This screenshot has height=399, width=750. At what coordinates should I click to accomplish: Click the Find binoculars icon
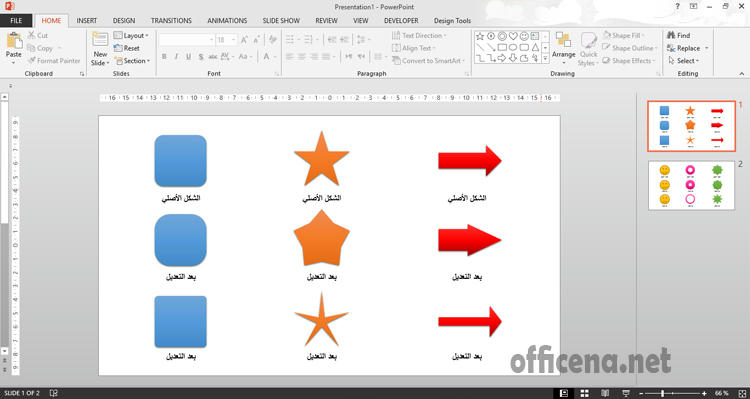click(671, 35)
